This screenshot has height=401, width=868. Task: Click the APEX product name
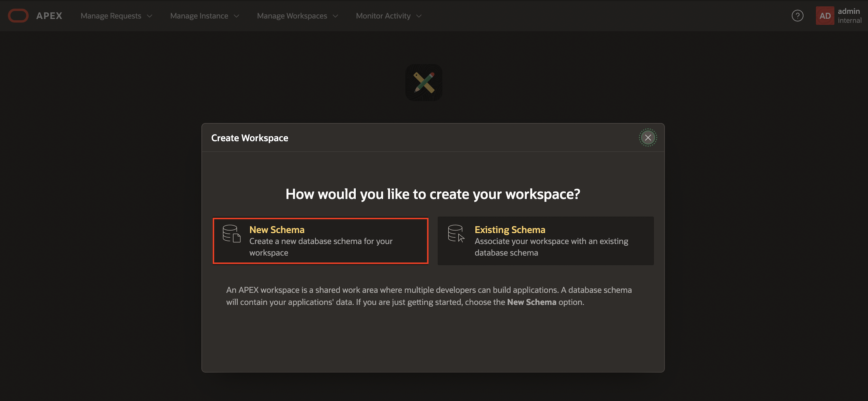[x=49, y=16]
